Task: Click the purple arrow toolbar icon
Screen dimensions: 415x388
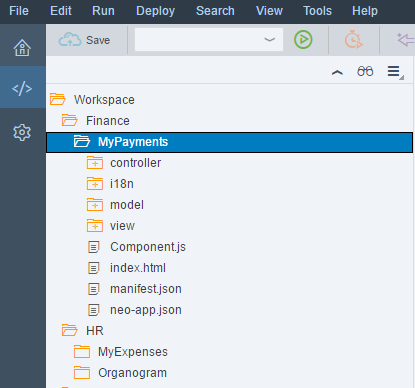Action: (x=406, y=40)
